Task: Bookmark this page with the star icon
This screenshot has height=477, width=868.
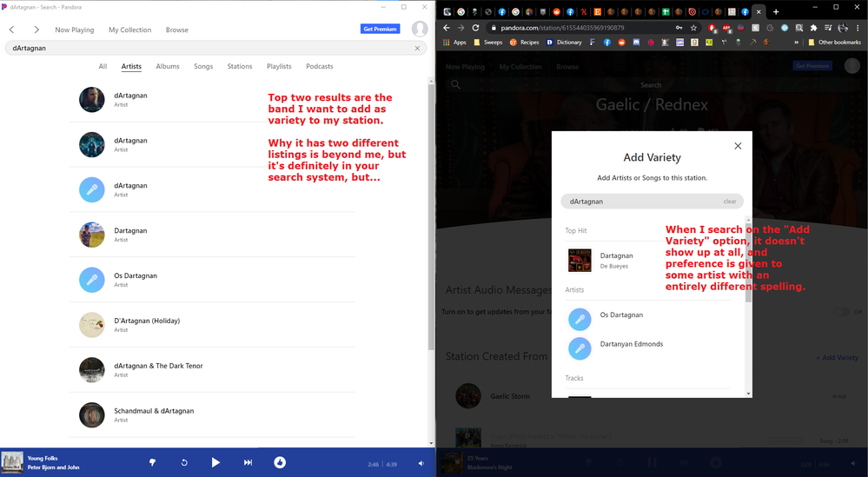Action: [x=693, y=28]
